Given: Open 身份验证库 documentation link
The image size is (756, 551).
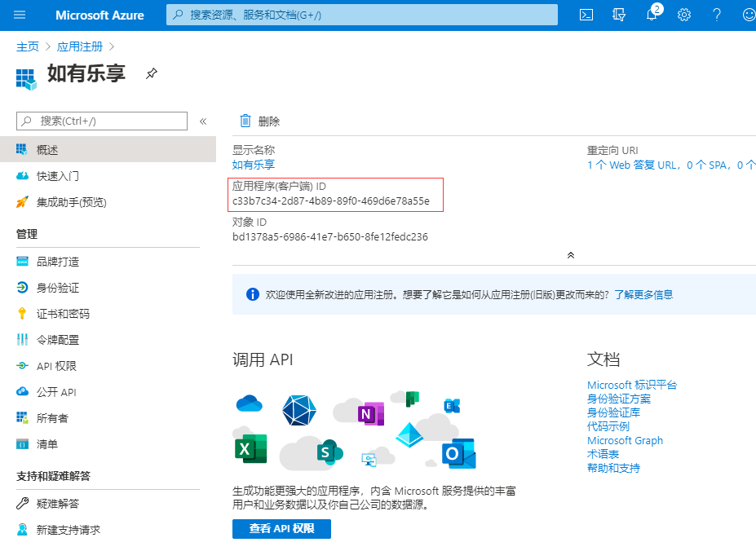Looking at the screenshot, I should (613, 412).
